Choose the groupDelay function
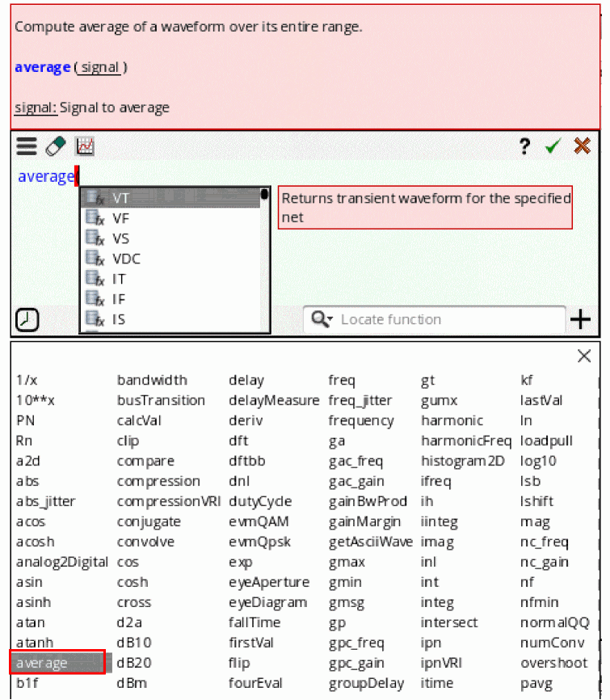610x700 pixels. point(366,683)
